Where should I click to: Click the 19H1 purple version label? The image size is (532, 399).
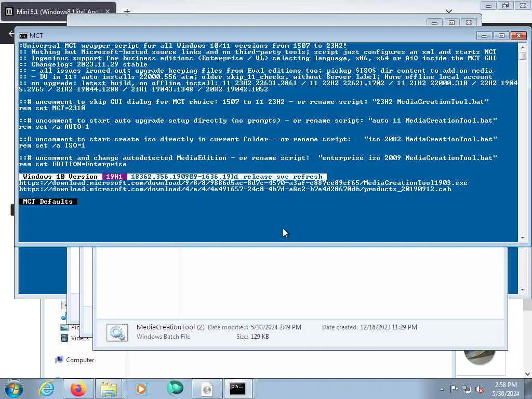click(114, 177)
